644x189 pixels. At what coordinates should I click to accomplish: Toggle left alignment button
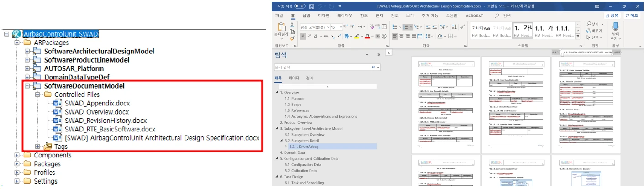coord(395,36)
